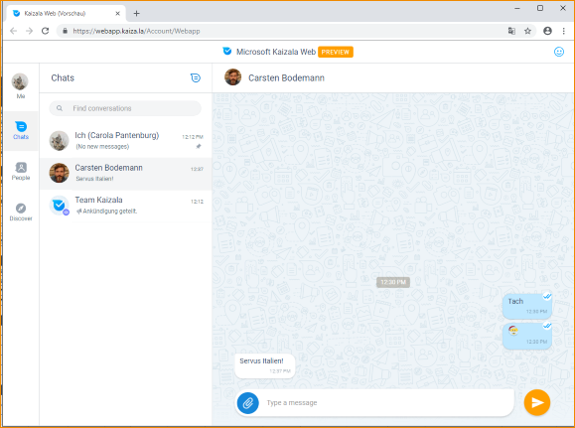This screenshot has width=575, height=428.
Task: Click the lock icon in address bar
Action: click(x=65, y=31)
